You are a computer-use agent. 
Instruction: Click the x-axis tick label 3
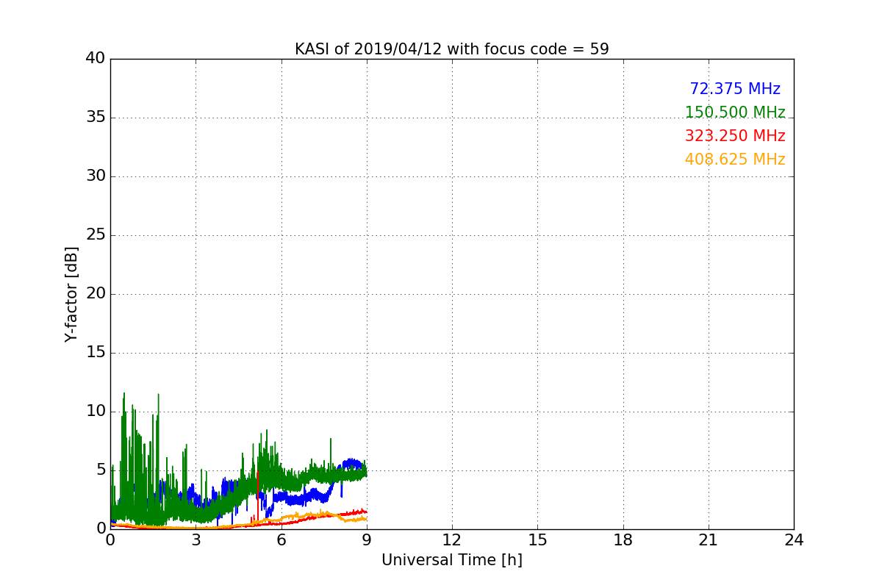point(196,540)
